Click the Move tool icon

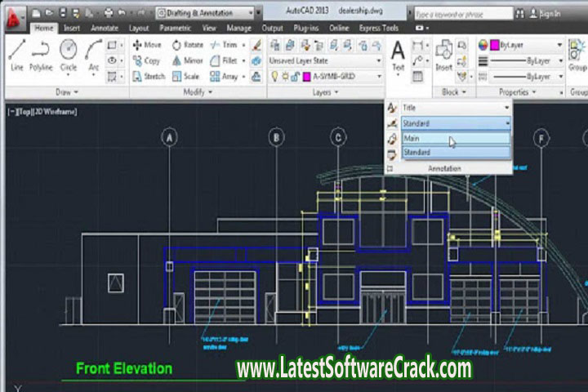147,45
